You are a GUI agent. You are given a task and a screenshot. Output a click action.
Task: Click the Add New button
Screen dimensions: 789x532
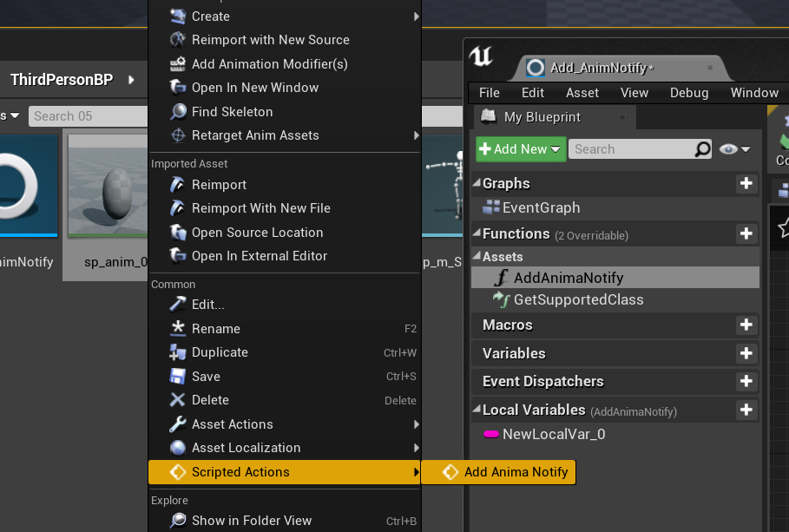(x=521, y=149)
